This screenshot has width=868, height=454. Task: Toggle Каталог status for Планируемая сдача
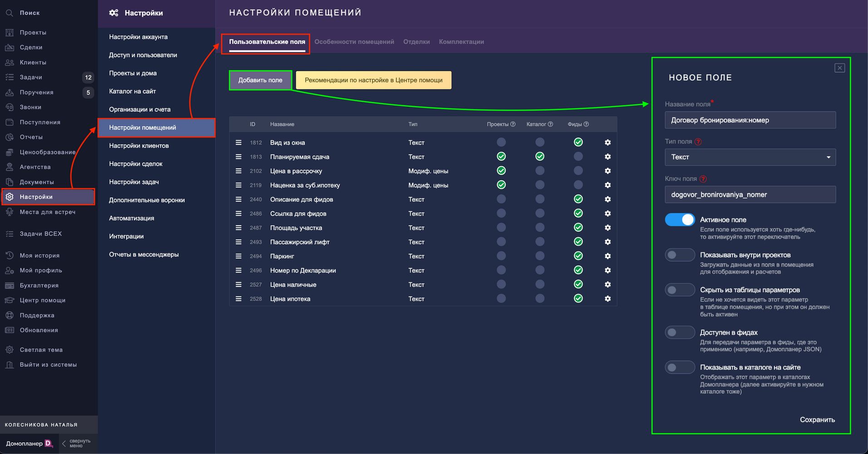(x=539, y=156)
